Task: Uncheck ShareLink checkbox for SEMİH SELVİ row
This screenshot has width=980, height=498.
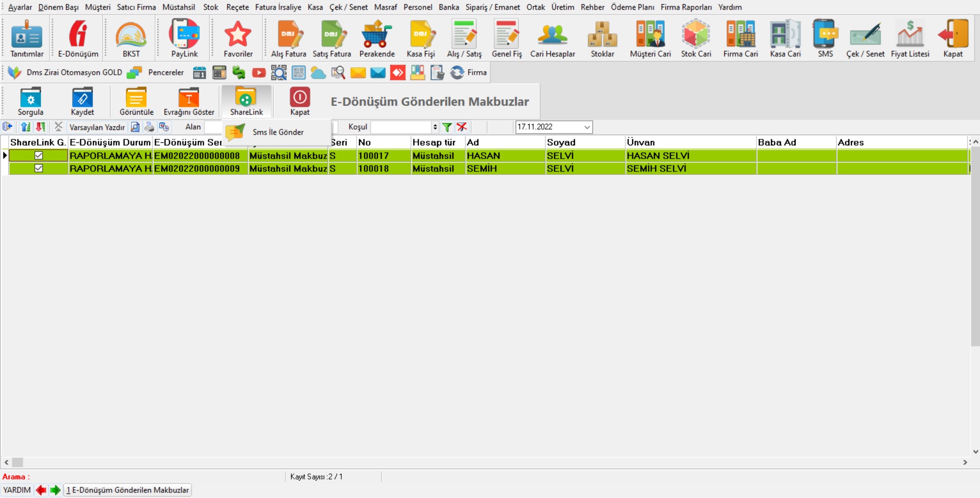Action: (38, 168)
